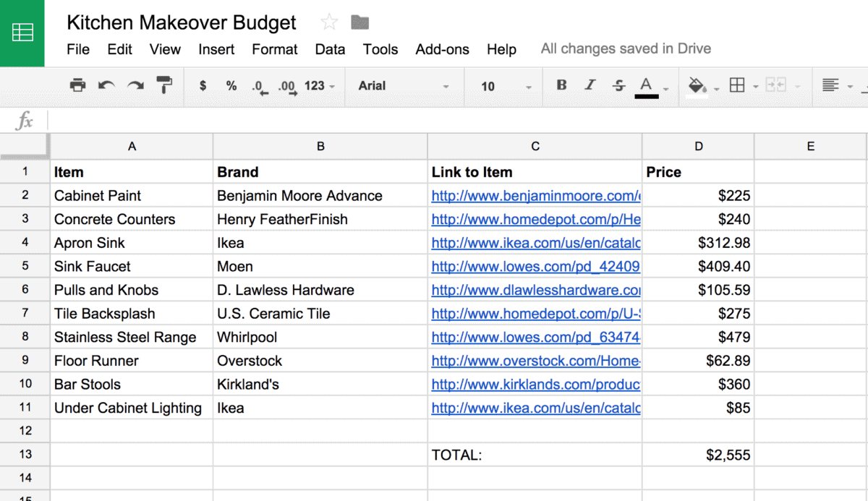Screen dimensions: 868x501
Task: Select the cell 'Cabinet Paint'
Action: click(x=132, y=195)
